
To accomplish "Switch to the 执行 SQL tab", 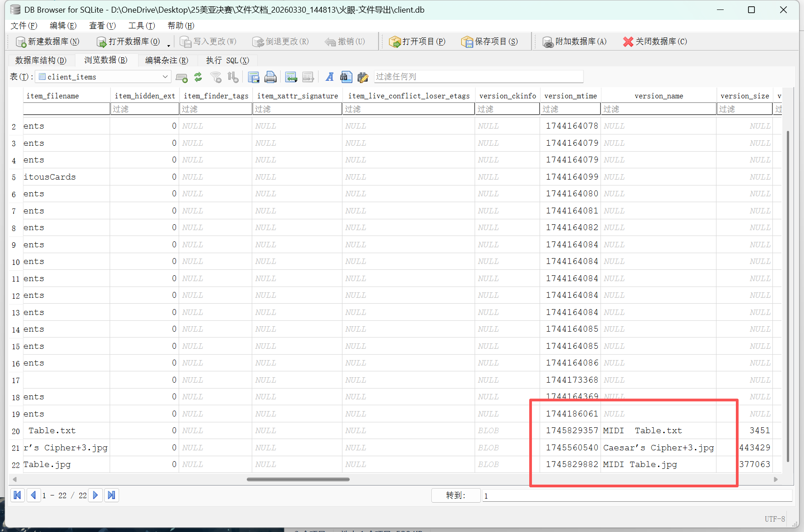I will 227,60.
